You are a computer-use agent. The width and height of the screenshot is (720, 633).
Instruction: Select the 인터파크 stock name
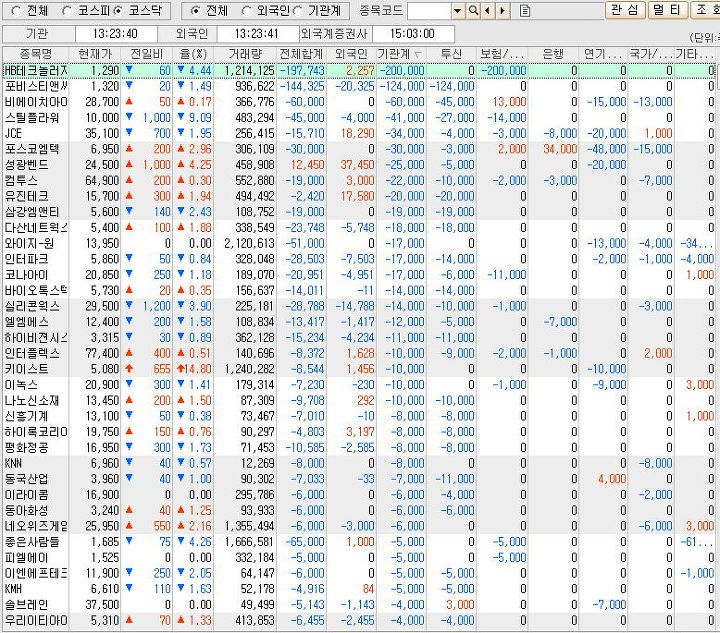[27, 259]
